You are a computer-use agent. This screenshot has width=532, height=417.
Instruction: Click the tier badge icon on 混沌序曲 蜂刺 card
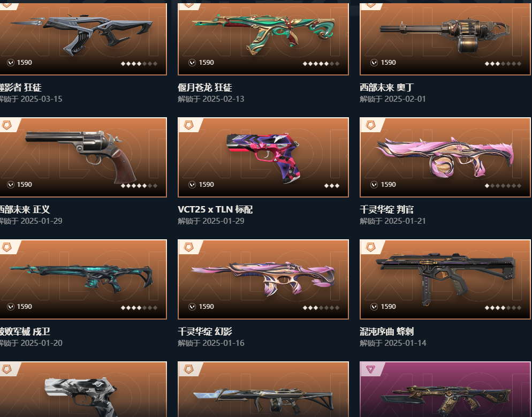(370, 247)
